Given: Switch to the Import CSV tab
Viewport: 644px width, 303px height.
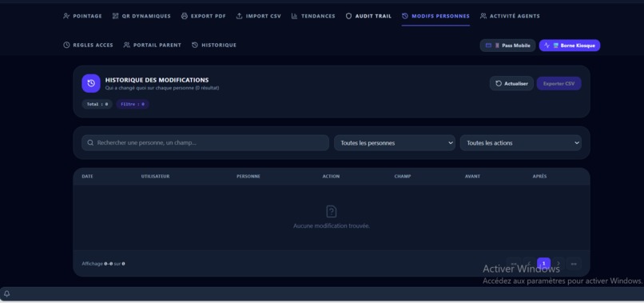Looking at the screenshot, I should point(258,16).
